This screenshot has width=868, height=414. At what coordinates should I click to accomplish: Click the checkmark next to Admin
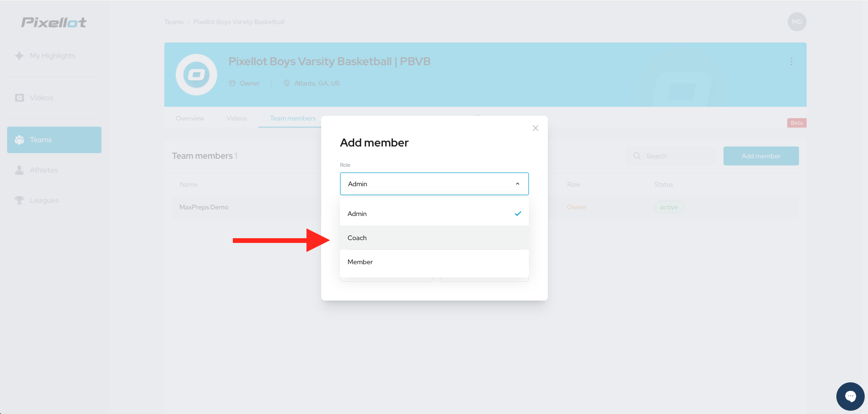(x=518, y=214)
